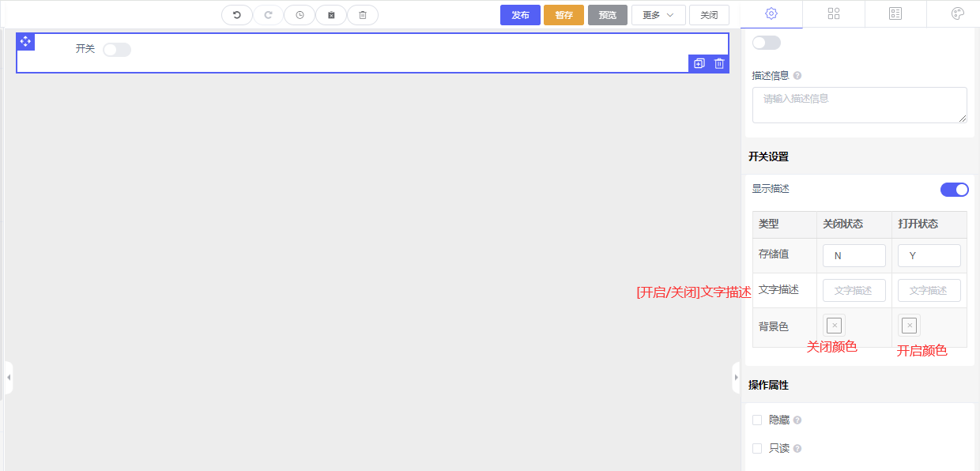Click the redo arrow in the toolbar
This screenshot has width=980, height=471.
(268, 15)
